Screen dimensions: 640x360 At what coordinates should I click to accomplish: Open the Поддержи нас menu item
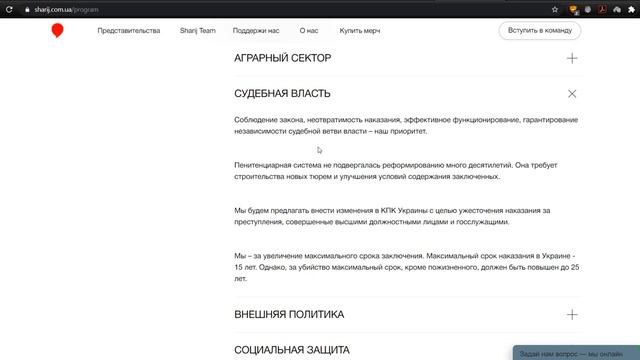click(x=256, y=31)
